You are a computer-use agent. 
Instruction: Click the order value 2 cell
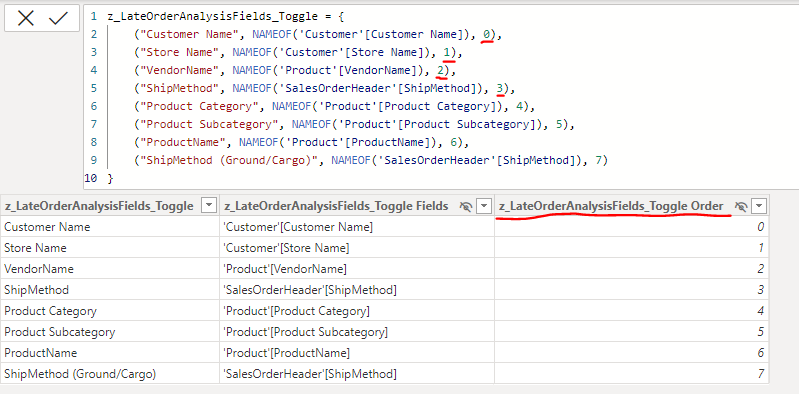coord(631,269)
